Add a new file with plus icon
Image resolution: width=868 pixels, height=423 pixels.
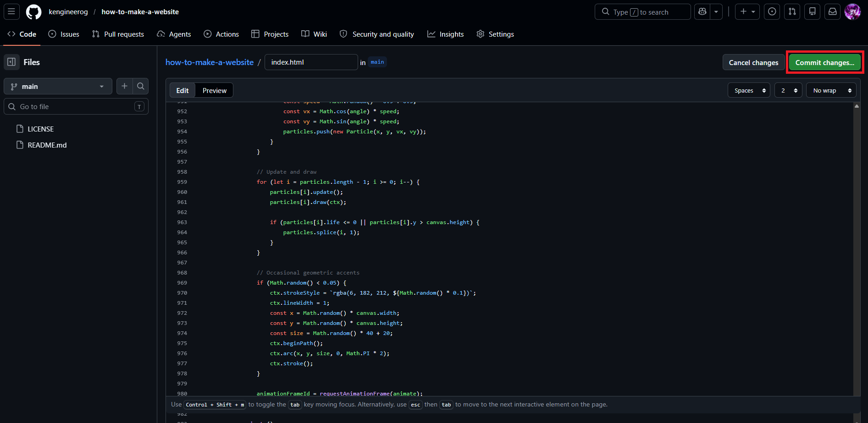point(124,86)
